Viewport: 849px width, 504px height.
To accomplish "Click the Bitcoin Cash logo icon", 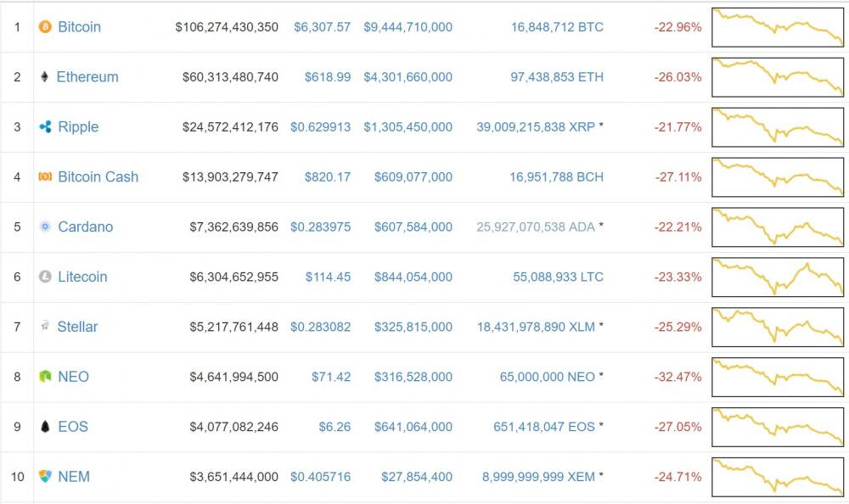I will tap(45, 177).
